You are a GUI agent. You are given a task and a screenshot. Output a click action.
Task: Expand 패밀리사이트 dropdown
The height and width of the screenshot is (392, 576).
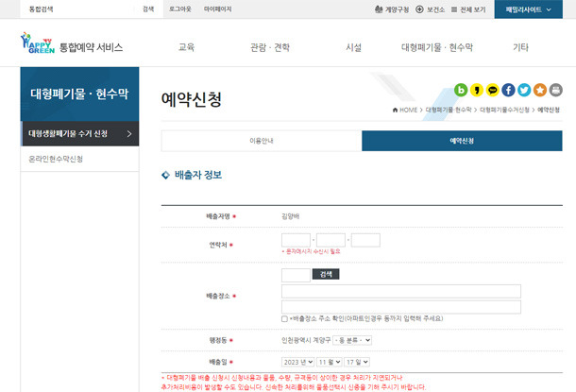tap(528, 9)
